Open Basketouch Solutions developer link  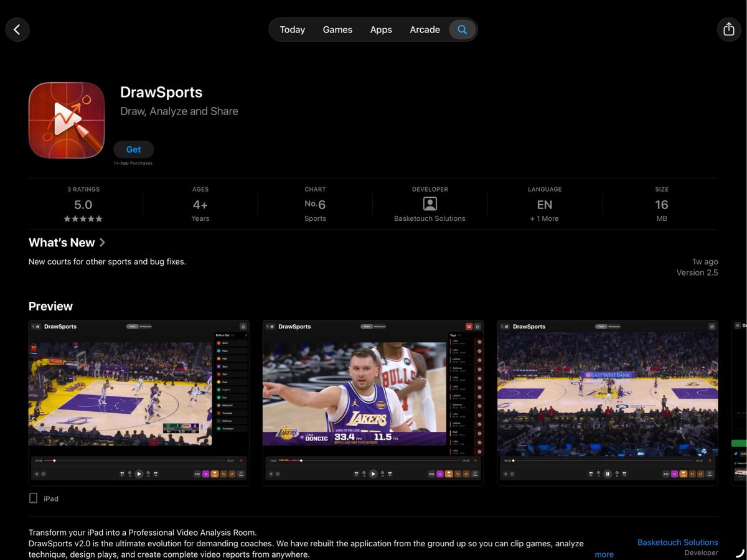coord(677,543)
